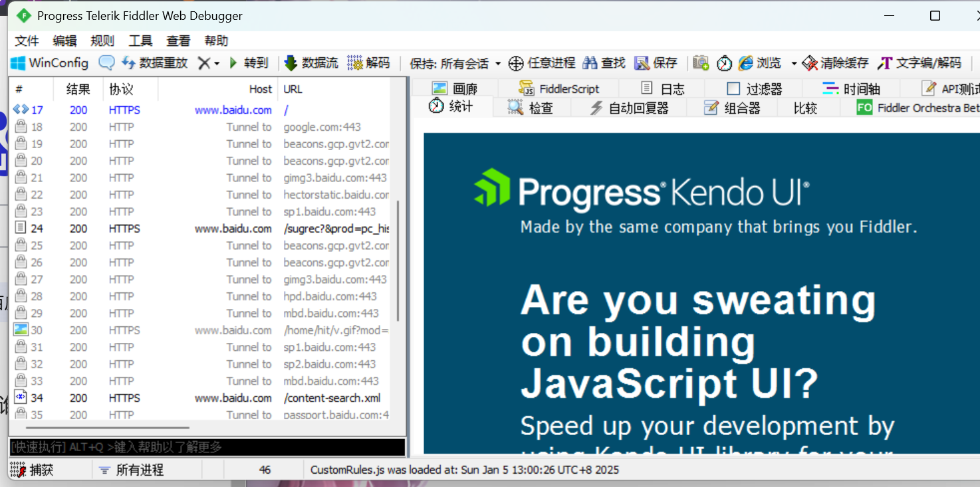The width and height of the screenshot is (980, 487).
Task: Click the 数据重放 replay button
Action: pyautogui.click(x=154, y=63)
